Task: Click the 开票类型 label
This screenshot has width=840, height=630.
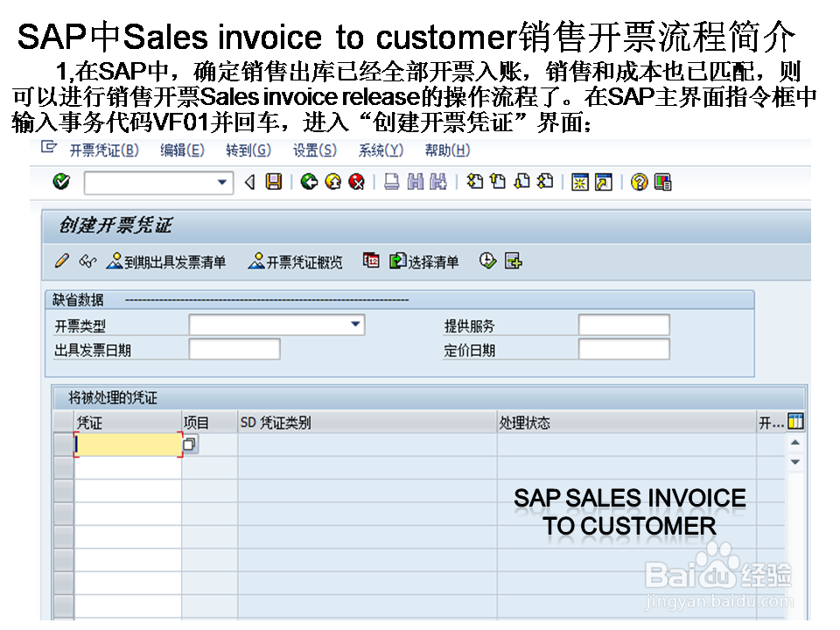Action: 80,325
